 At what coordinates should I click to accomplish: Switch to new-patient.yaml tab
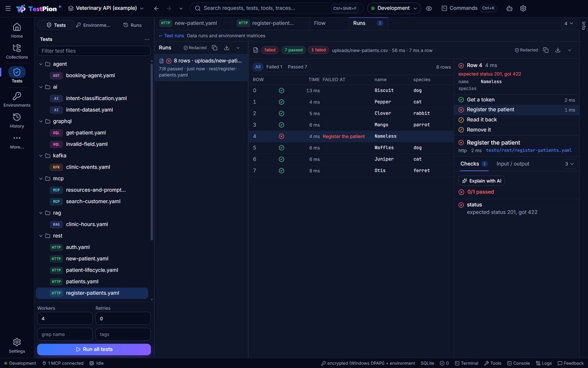point(193,23)
